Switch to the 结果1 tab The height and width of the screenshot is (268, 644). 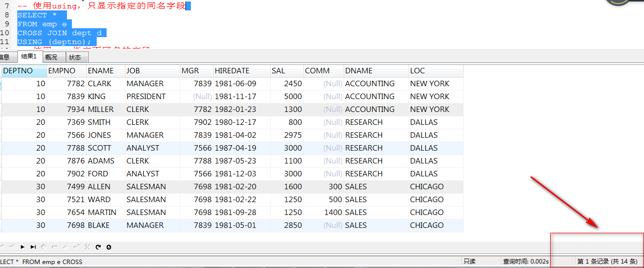click(29, 57)
